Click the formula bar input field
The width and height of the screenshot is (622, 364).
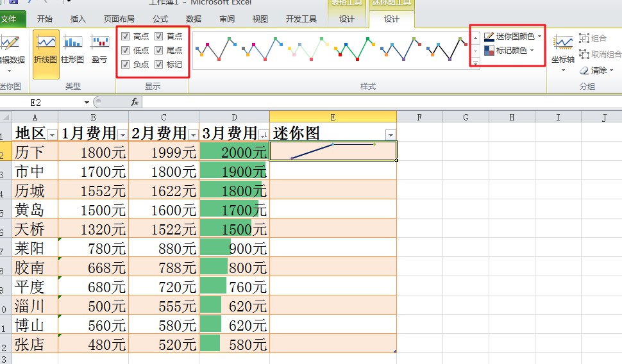(x=382, y=103)
